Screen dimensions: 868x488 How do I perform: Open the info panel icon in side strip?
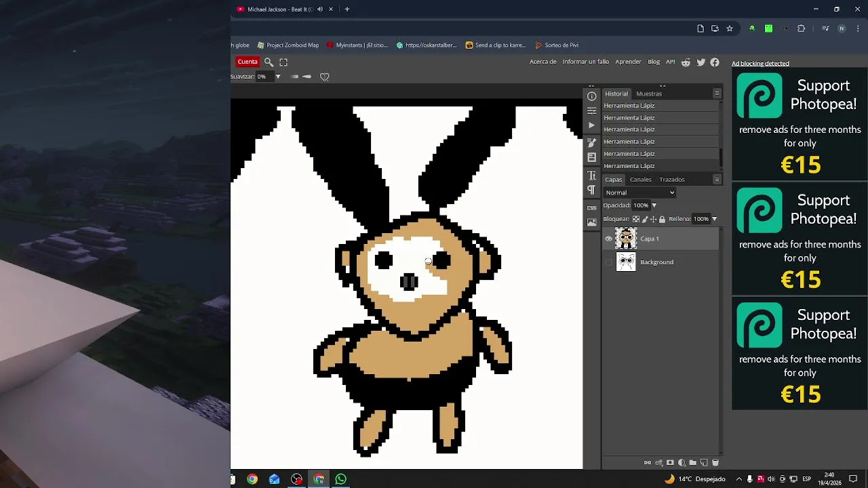(x=591, y=96)
